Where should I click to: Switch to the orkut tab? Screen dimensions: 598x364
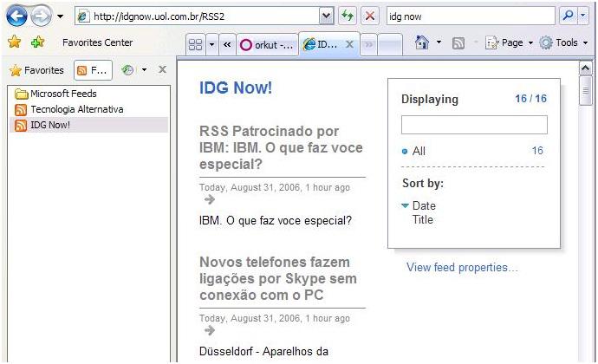tap(267, 45)
